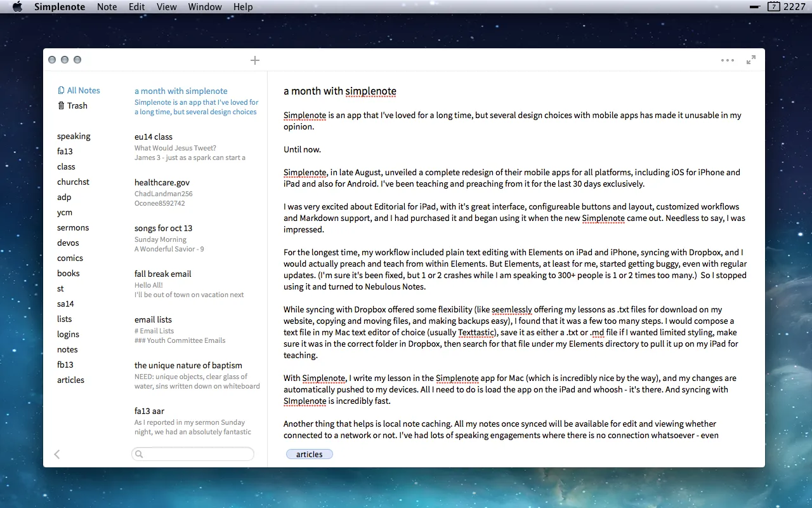Open 'the unique nature of baptism' note

pos(197,375)
